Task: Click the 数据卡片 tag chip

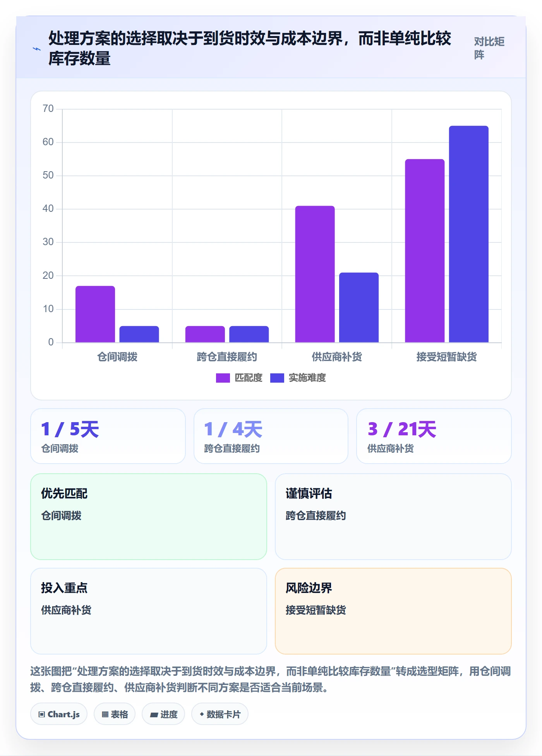Action: point(220,714)
